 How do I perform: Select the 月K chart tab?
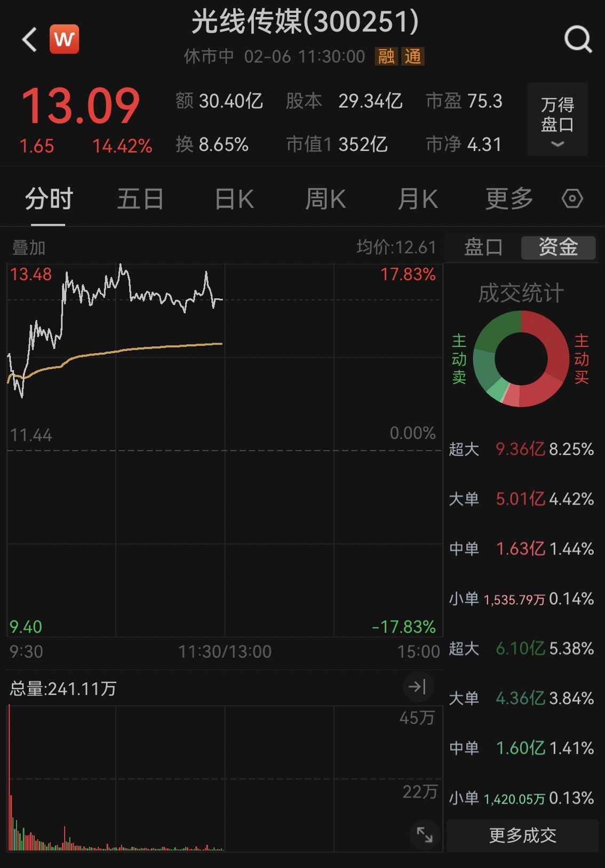[x=418, y=199]
